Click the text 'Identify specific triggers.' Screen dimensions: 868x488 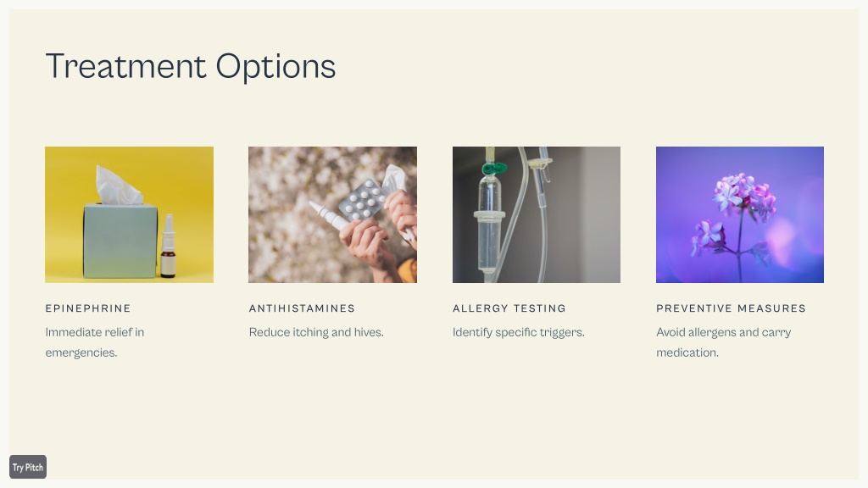518,332
